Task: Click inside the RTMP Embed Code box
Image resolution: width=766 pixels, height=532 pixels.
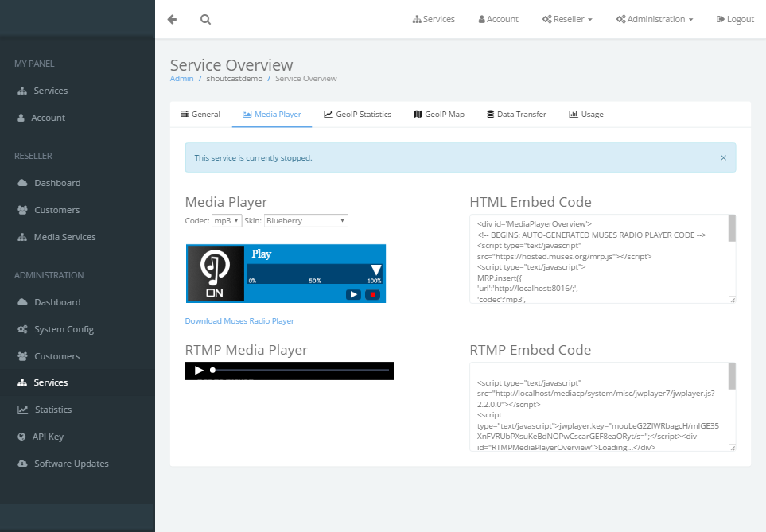Action: tap(599, 407)
